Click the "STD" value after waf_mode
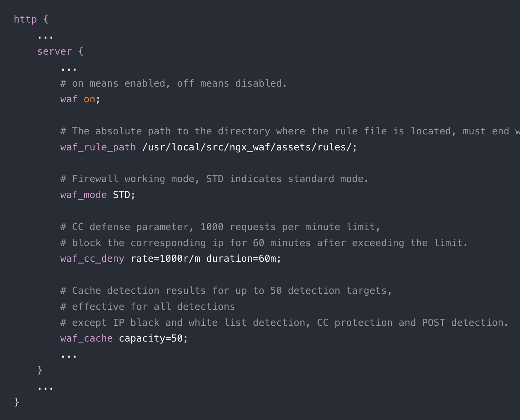The image size is (520, 420). tap(121, 195)
